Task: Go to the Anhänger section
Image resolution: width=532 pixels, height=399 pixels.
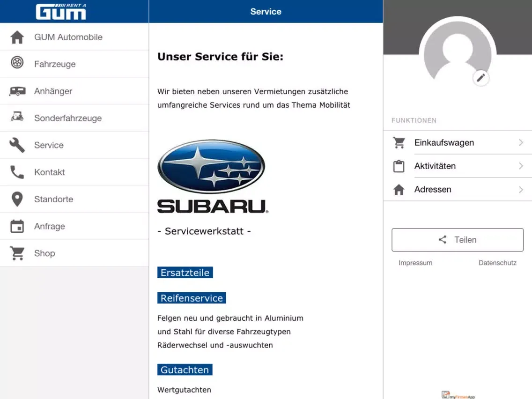Action: [x=74, y=91]
